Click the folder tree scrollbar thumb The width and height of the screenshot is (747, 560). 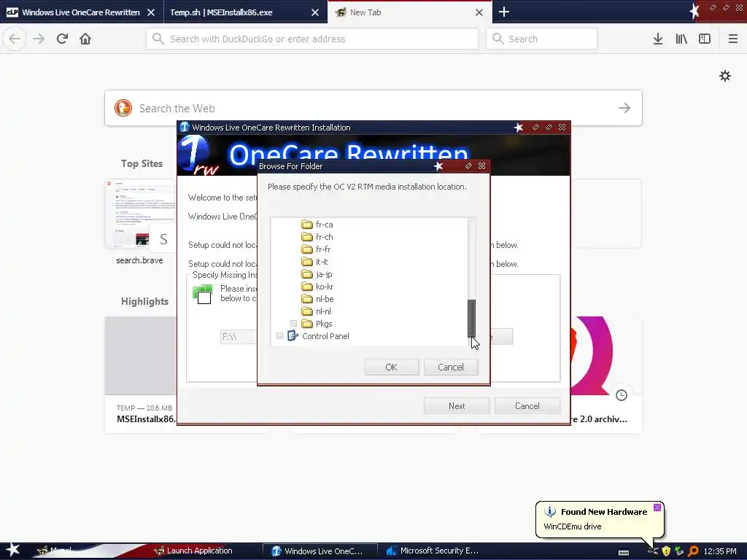[472, 318]
